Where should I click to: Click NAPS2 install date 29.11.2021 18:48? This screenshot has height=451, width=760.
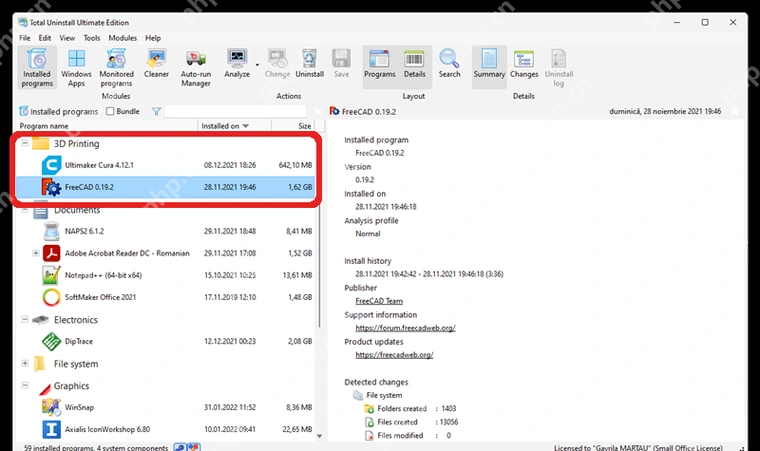coord(230,231)
